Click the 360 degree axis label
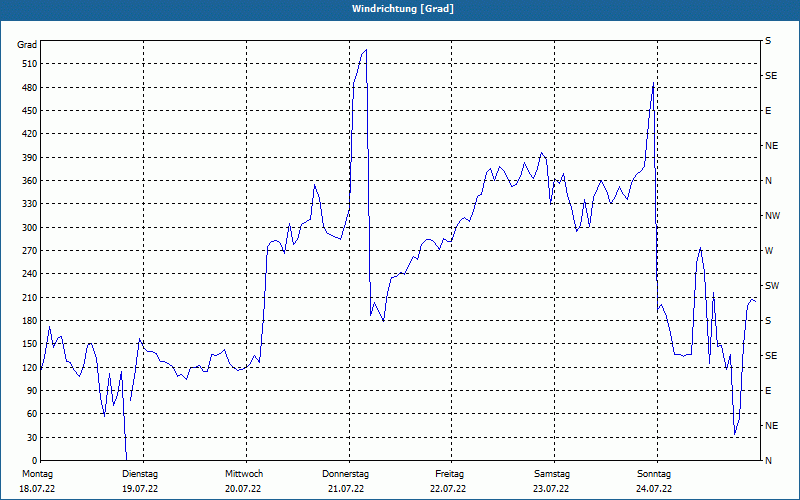Viewport: 800px width, 500px height. pyautogui.click(x=30, y=181)
